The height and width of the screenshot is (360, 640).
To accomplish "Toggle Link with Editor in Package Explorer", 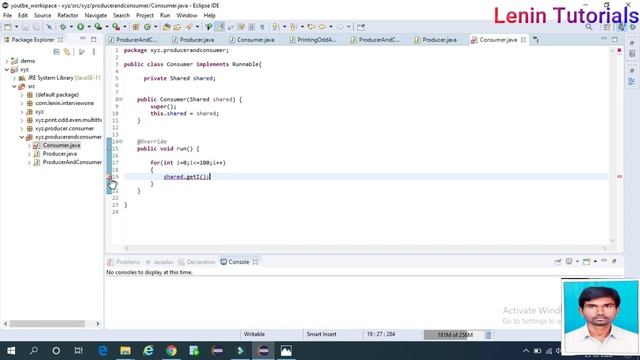I will (67, 52).
